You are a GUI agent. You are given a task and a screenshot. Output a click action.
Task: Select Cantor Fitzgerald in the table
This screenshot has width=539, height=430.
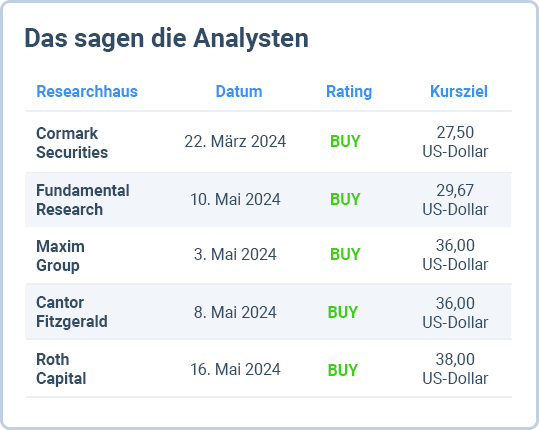pyautogui.click(x=72, y=312)
